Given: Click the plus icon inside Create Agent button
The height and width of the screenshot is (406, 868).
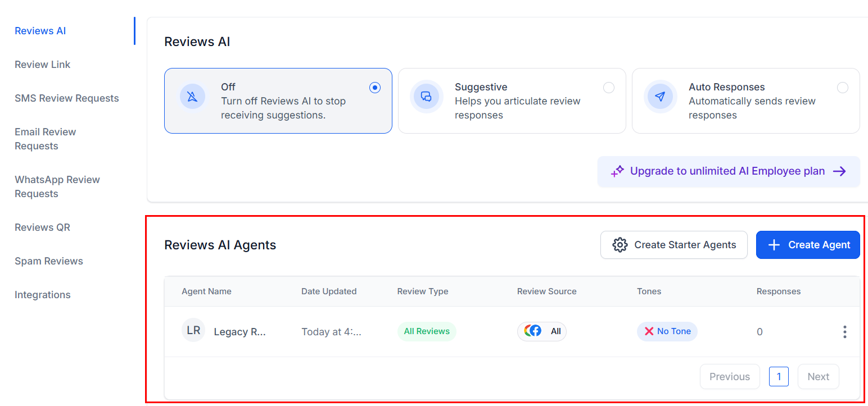Looking at the screenshot, I should tap(774, 245).
